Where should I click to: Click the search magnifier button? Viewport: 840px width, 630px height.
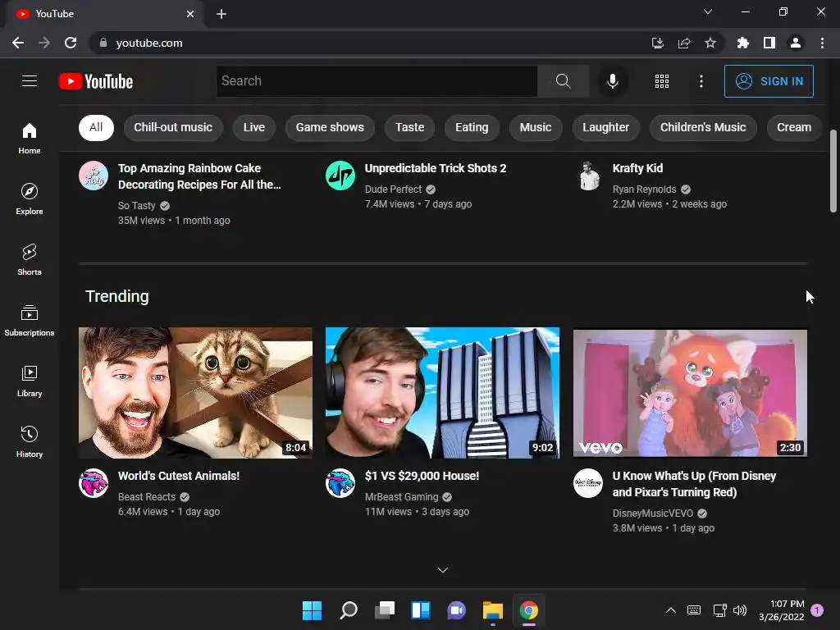563,81
